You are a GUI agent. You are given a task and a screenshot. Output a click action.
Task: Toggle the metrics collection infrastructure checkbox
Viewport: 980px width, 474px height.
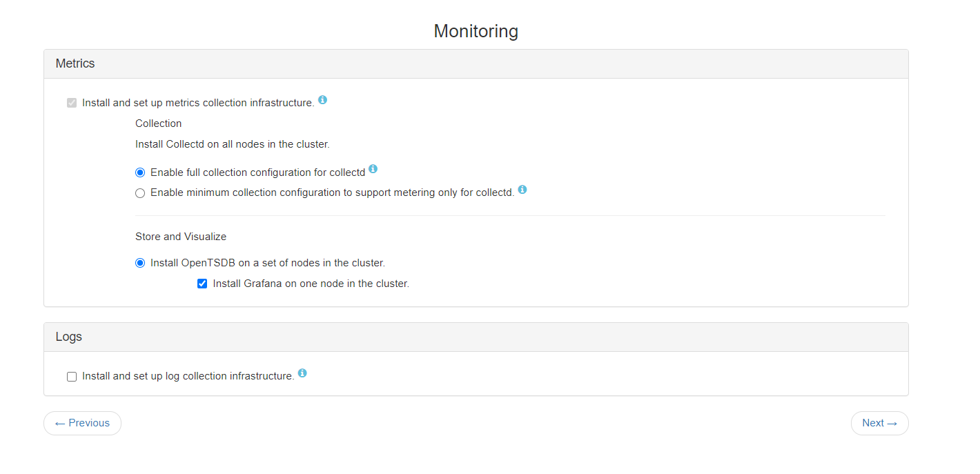tap(72, 103)
